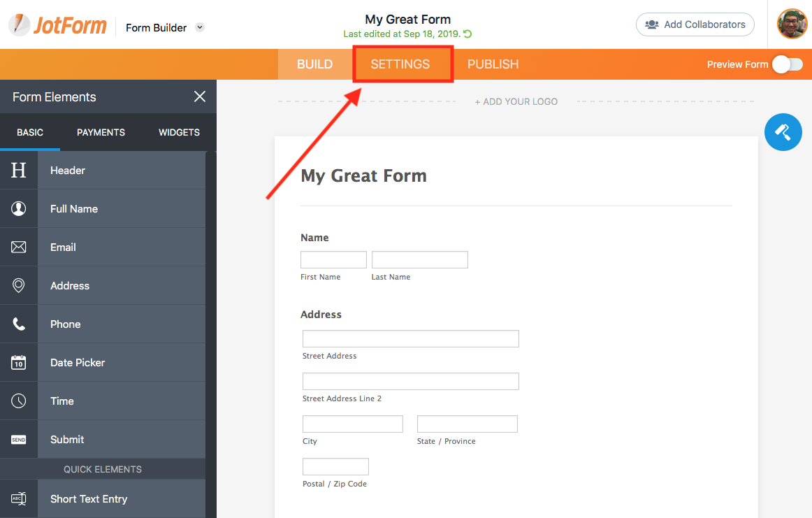The image size is (812, 518).
Task: Click the undo revision icon next to edit date
Action: [469, 34]
